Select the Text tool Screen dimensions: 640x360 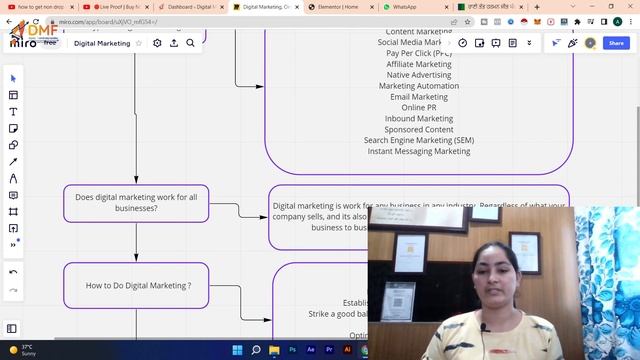[13, 112]
